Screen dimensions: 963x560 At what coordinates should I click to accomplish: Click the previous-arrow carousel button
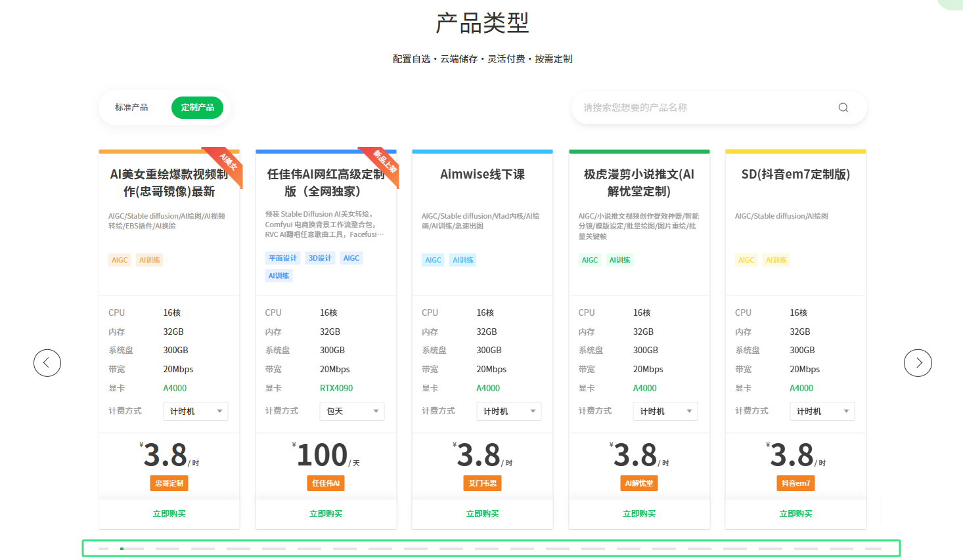click(x=47, y=363)
